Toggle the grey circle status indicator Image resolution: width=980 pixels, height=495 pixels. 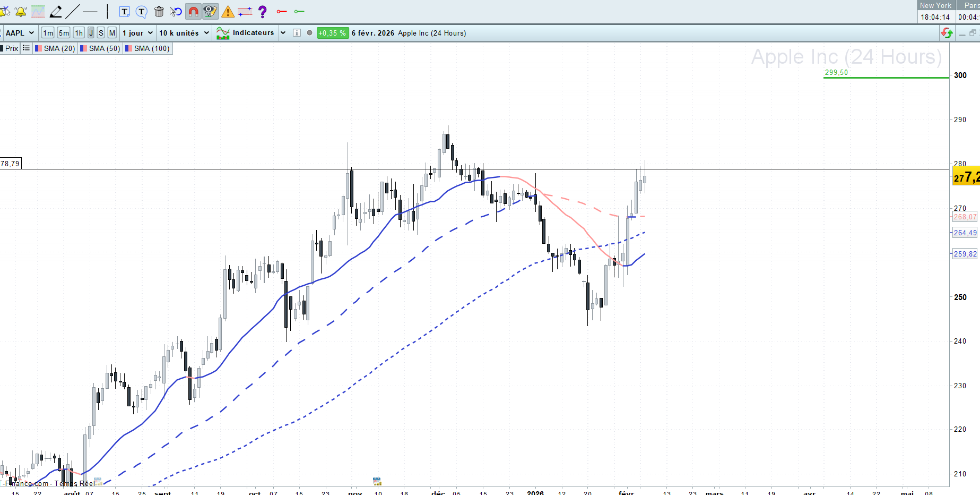(310, 33)
